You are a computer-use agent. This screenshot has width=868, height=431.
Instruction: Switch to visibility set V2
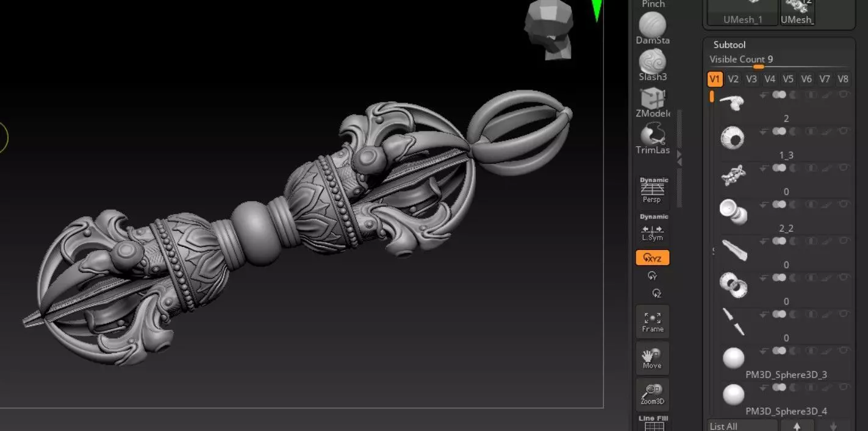[x=733, y=79]
